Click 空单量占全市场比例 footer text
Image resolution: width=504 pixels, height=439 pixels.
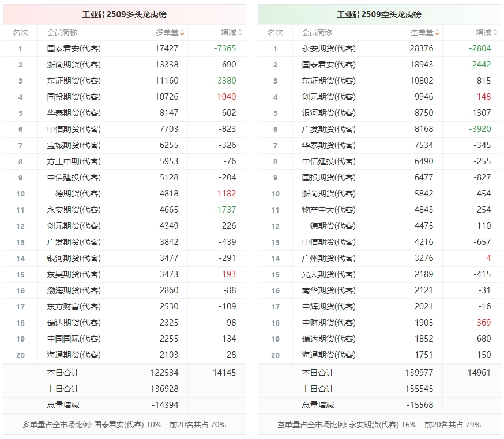(379, 425)
